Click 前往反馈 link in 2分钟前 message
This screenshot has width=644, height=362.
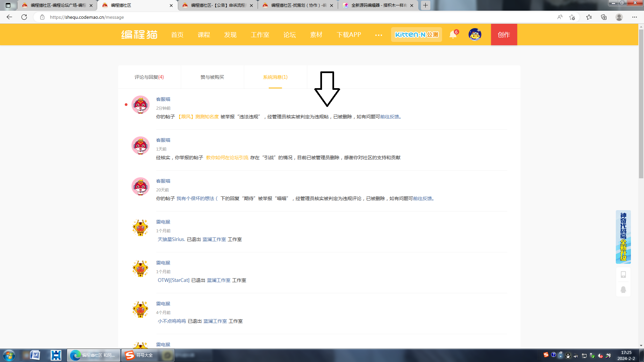coord(389,117)
